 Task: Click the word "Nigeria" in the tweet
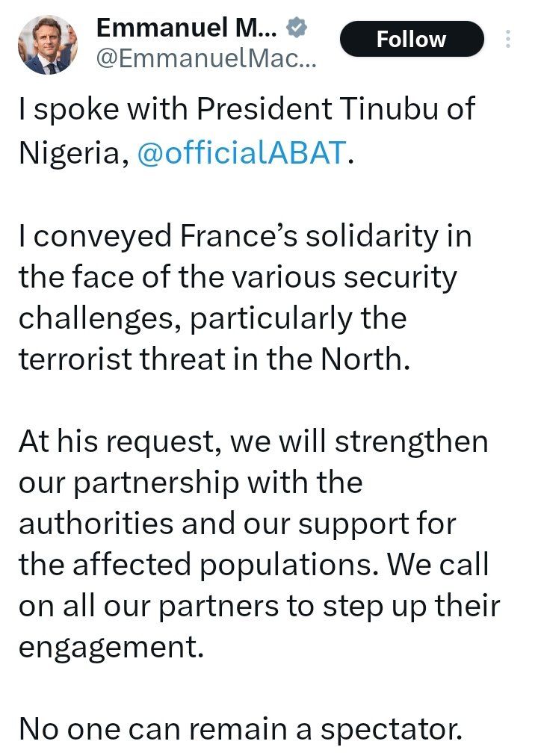(x=70, y=152)
